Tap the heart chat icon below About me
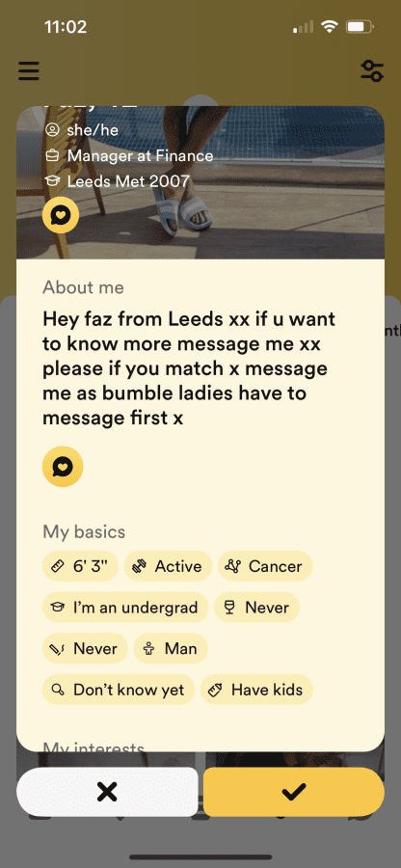 coord(63,467)
